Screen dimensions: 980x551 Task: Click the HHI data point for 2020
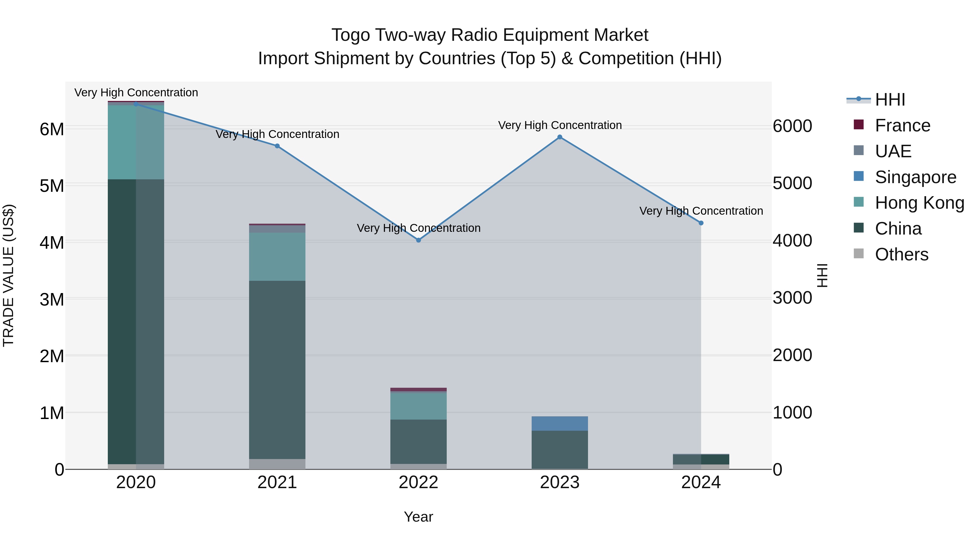(x=136, y=104)
